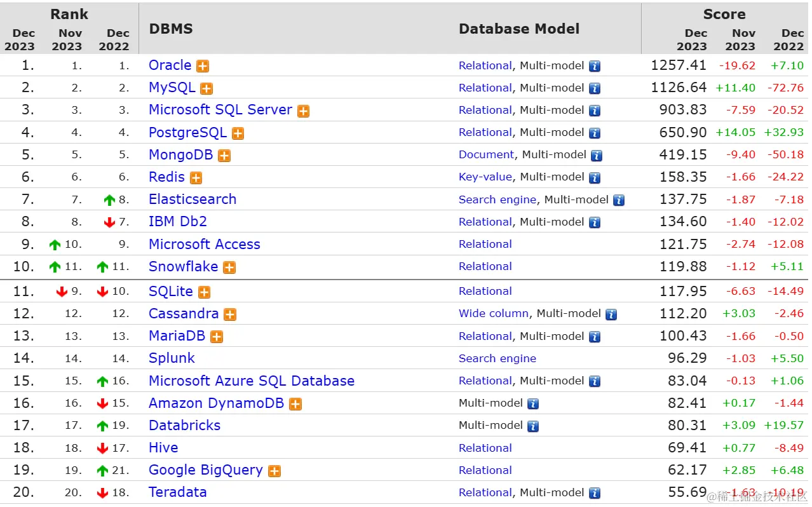Click the plus icon beside MySQL
Viewport: 812px width, 507px height.
point(206,88)
